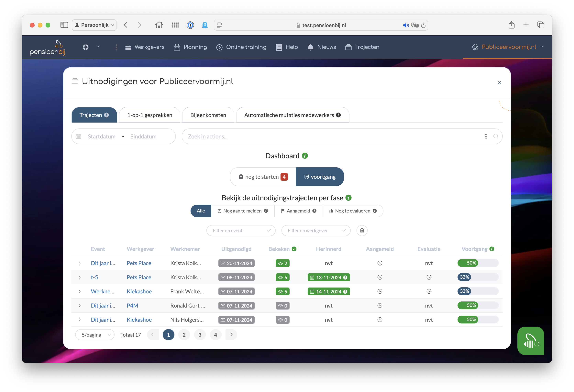Click the Safari share icon
This screenshot has height=392, width=574.
512,25
